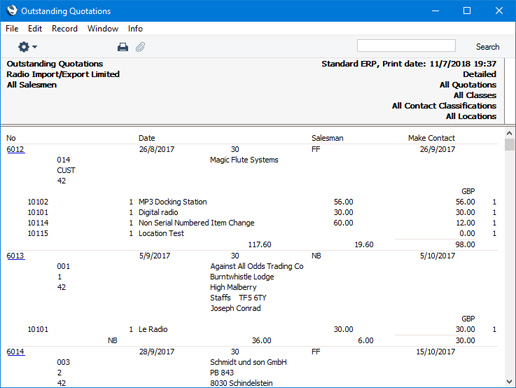Click the Search button

tap(487, 47)
